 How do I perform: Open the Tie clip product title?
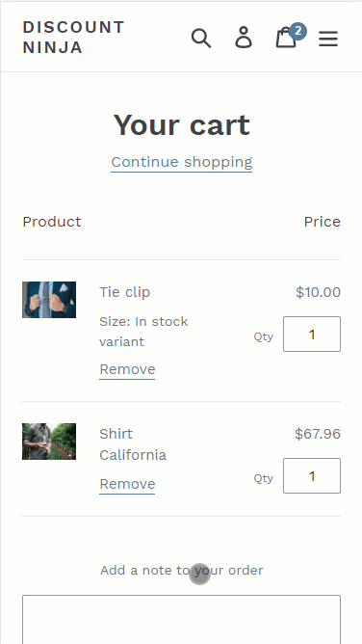(x=125, y=292)
